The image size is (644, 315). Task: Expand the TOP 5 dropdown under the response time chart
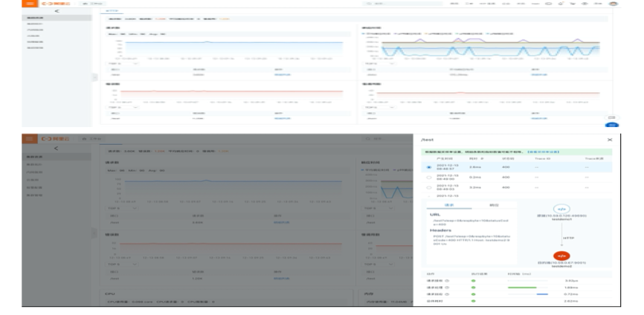pyautogui.click(x=379, y=64)
